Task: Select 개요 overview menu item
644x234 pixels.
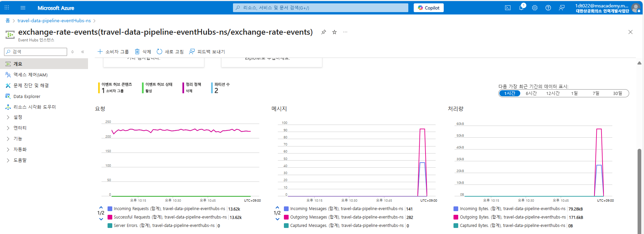Action: coord(44,64)
